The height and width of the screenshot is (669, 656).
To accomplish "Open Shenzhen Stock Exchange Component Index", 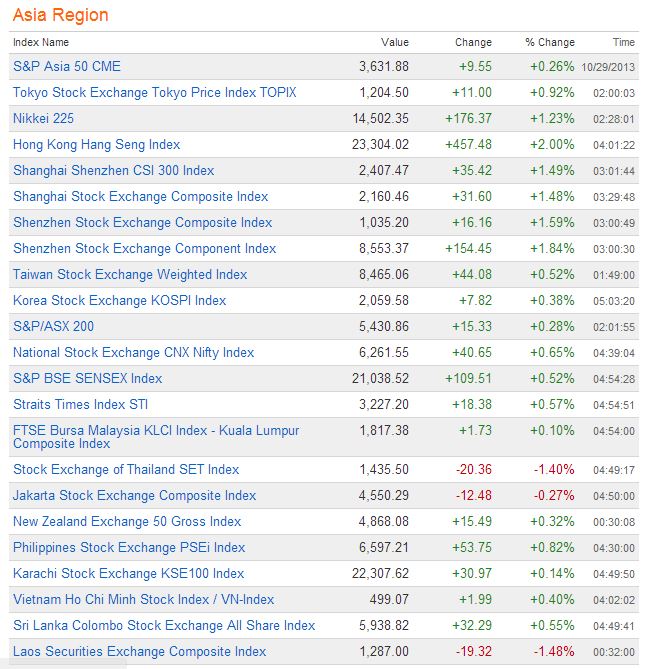I will click(144, 248).
